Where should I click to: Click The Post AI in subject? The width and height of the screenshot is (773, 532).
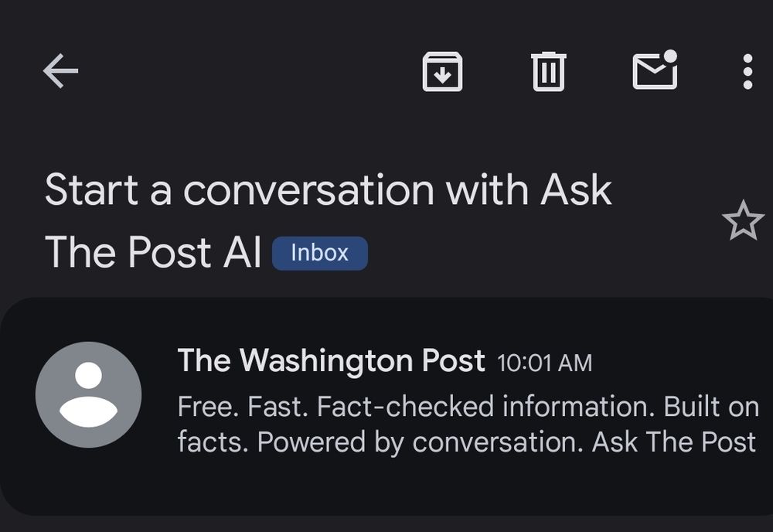coord(153,254)
